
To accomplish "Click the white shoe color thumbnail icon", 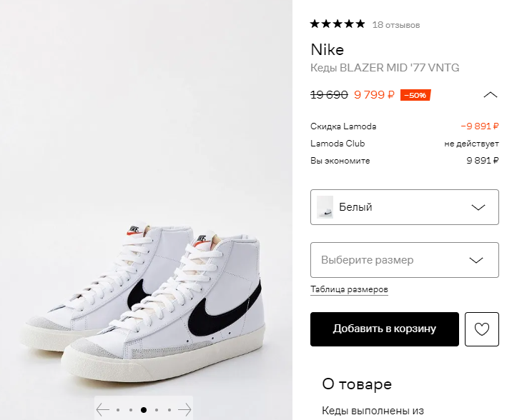I will [325, 207].
